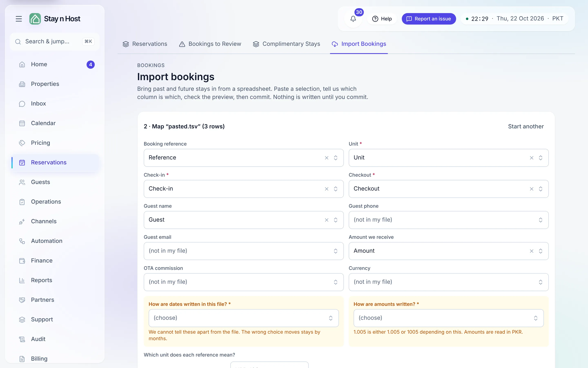Switch to Reservations top tab
This screenshot has width=588, height=368.
(x=145, y=44)
